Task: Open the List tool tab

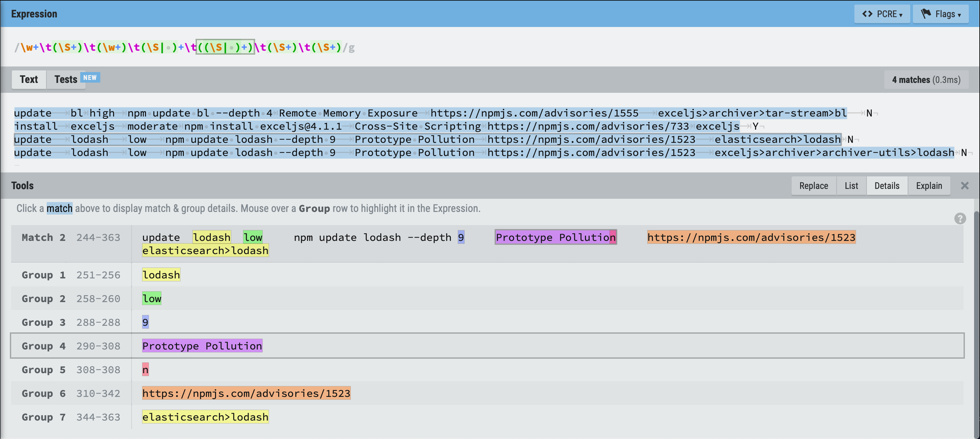Action: pyautogui.click(x=851, y=186)
